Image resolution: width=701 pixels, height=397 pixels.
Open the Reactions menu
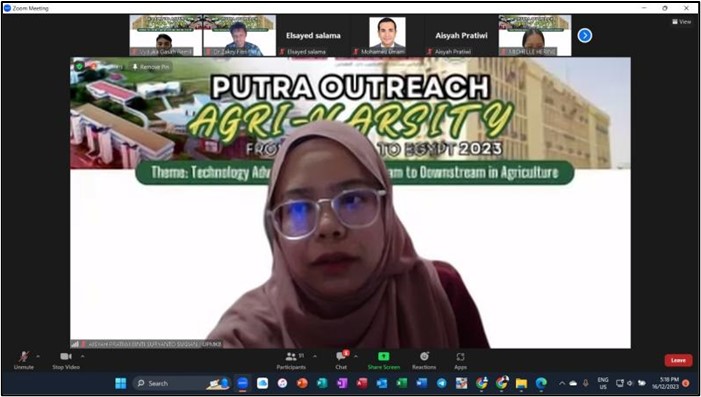(424, 360)
